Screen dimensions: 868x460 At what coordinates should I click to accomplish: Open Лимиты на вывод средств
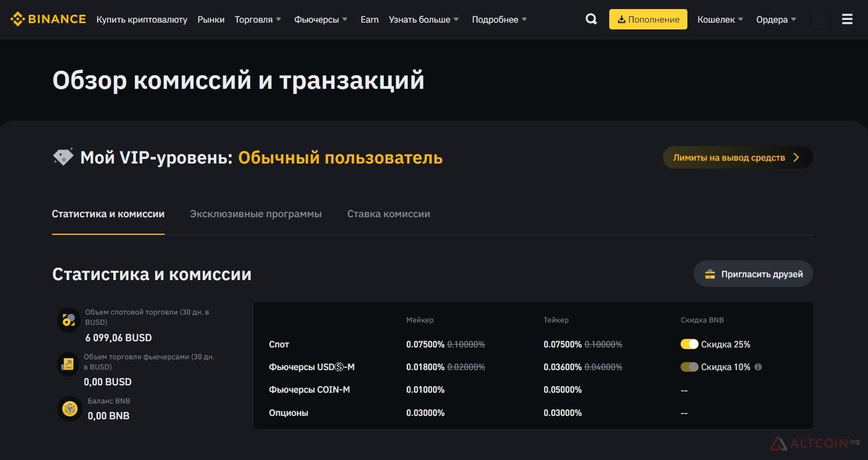pyautogui.click(x=738, y=157)
